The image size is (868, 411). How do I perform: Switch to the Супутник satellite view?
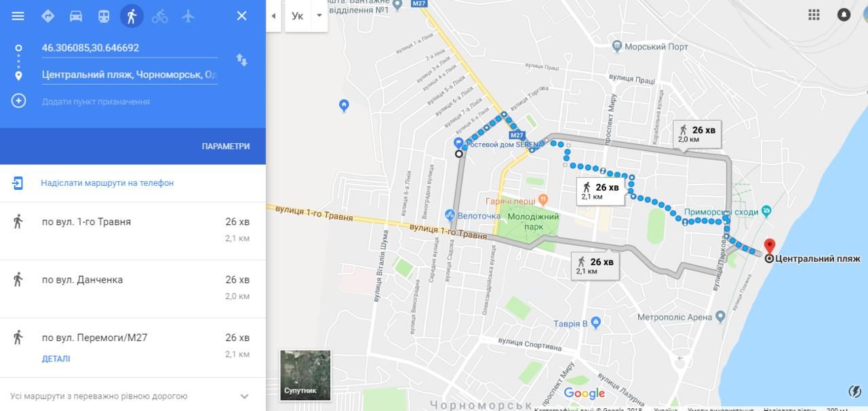click(x=305, y=375)
